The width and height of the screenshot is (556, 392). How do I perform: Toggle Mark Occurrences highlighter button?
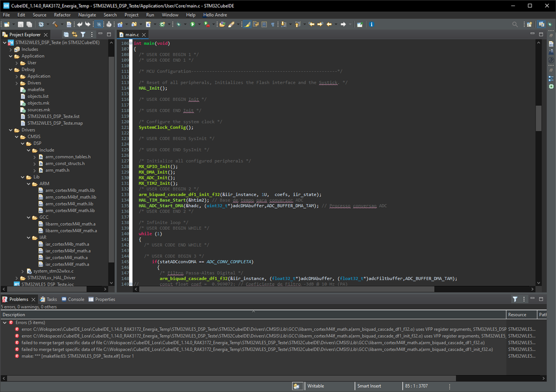click(x=248, y=24)
